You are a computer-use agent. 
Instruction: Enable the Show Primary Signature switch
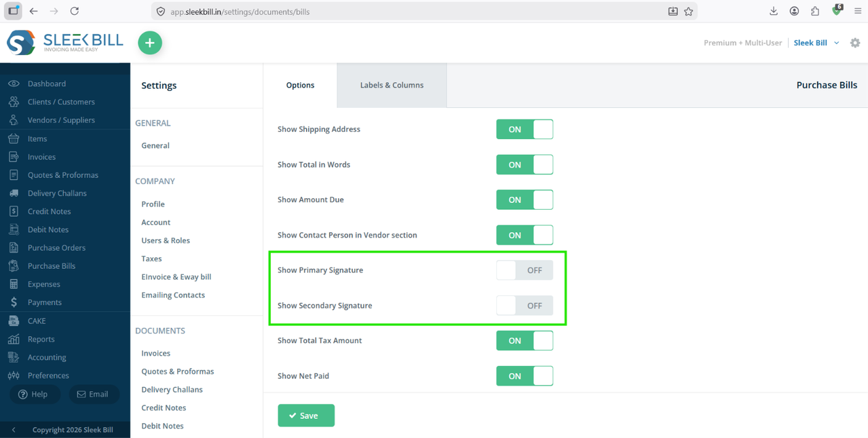pos(525,270)
